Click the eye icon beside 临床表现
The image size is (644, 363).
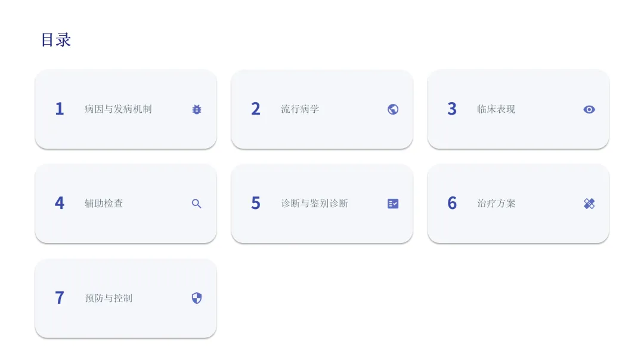click(x=589, y=109)
